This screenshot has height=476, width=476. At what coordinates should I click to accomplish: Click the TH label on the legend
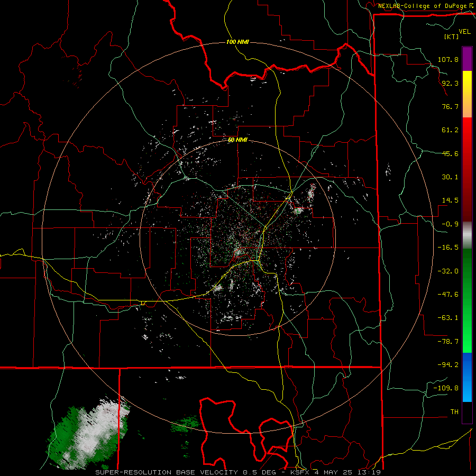click(x=454, y=412)
